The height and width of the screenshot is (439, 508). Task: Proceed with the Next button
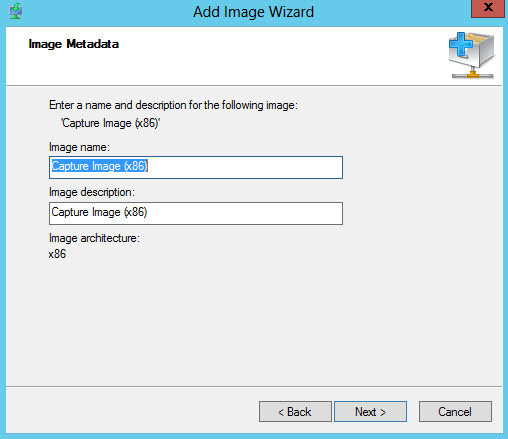coord(370,412)
